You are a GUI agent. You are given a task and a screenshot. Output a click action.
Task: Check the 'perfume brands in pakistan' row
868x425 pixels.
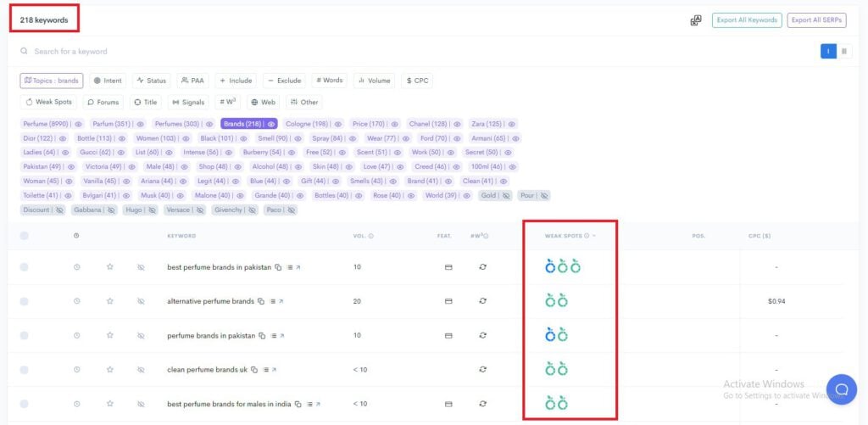click(x=24, y=336)
